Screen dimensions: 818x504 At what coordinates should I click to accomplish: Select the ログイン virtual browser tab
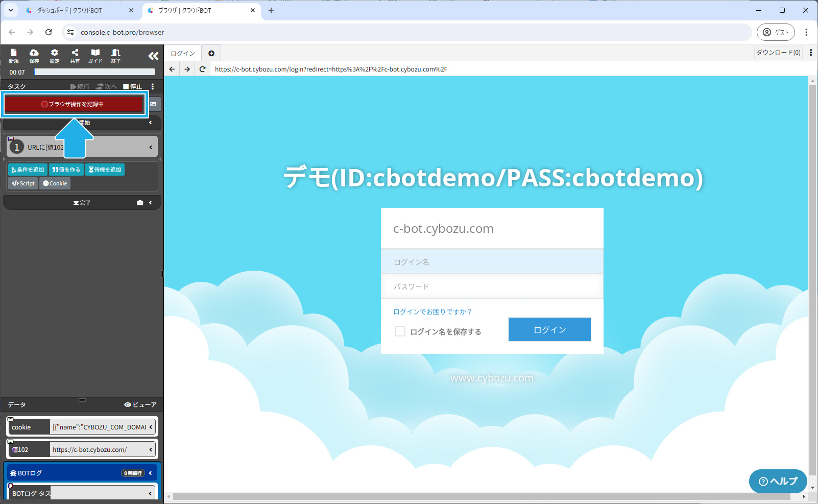point(183,53)
